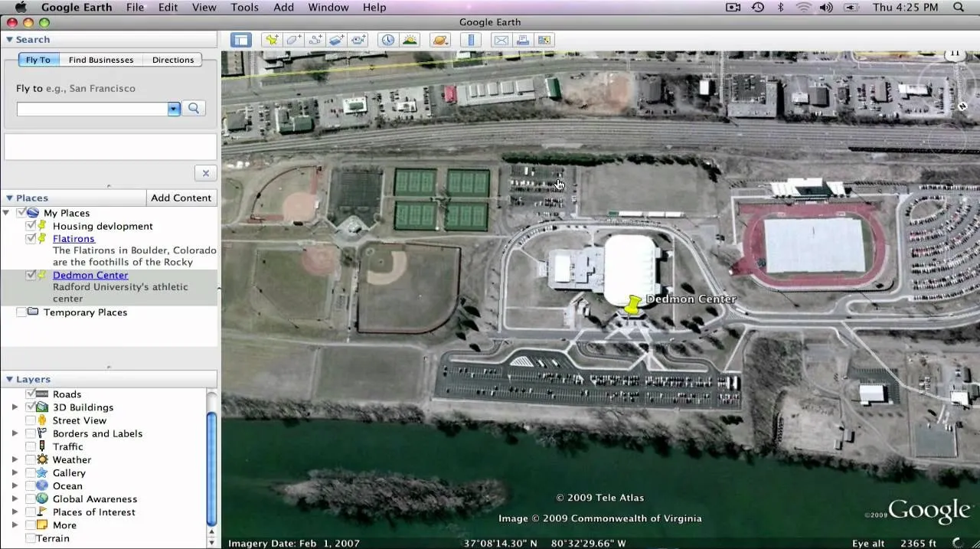Enable the Terrain layer checkbox
The height and width of the screenshot is (549, 980).
[31, 538]
